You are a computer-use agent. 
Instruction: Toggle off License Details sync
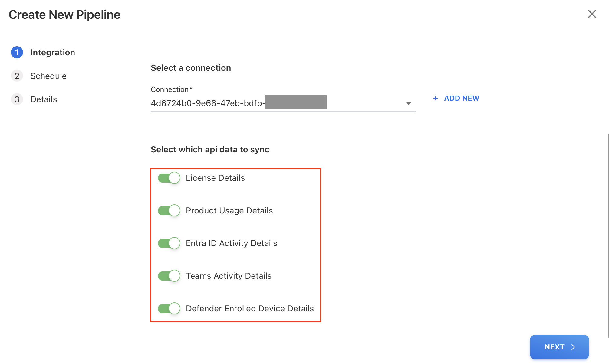click(169, 178)
